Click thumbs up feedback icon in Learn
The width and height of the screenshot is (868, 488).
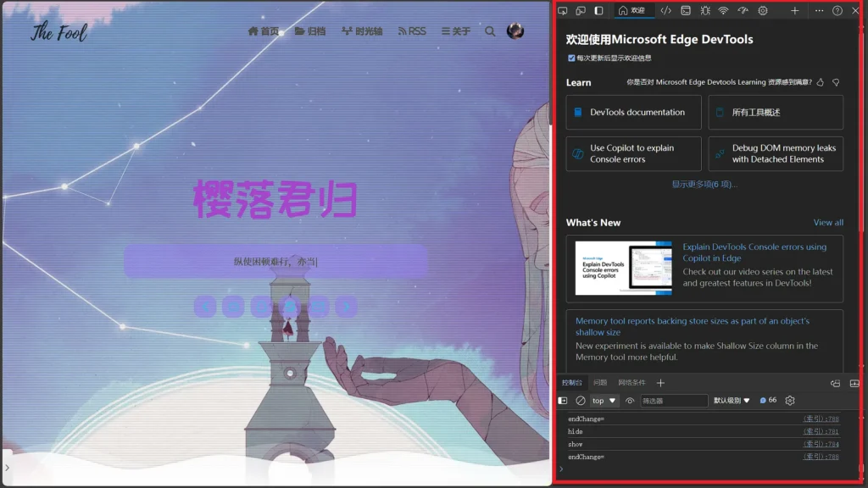(821, 82)
